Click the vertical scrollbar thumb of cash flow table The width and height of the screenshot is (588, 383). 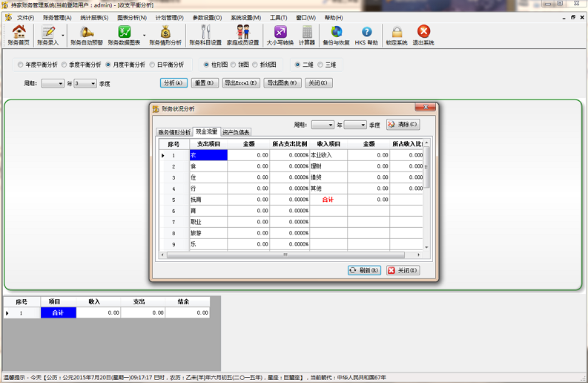click(x=426, y=167)
